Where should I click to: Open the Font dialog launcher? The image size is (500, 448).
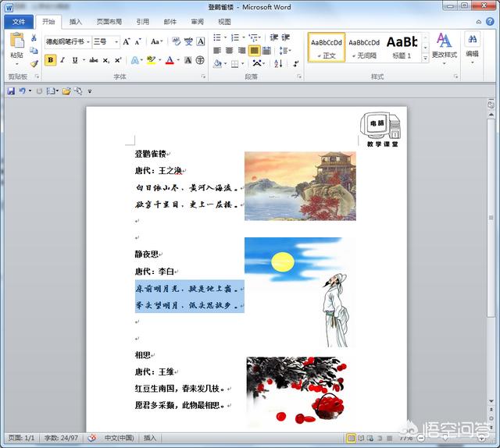pyautogui.click(x=203, y=76)
